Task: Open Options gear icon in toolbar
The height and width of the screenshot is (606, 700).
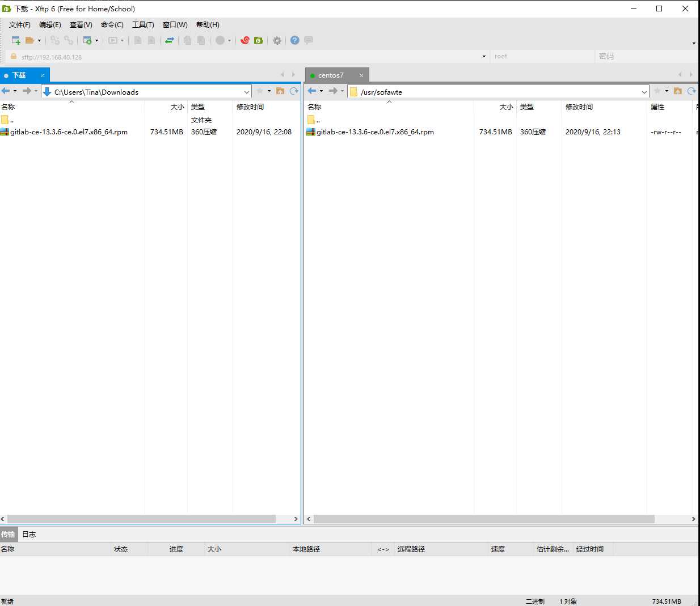Action: coord(277,40)
